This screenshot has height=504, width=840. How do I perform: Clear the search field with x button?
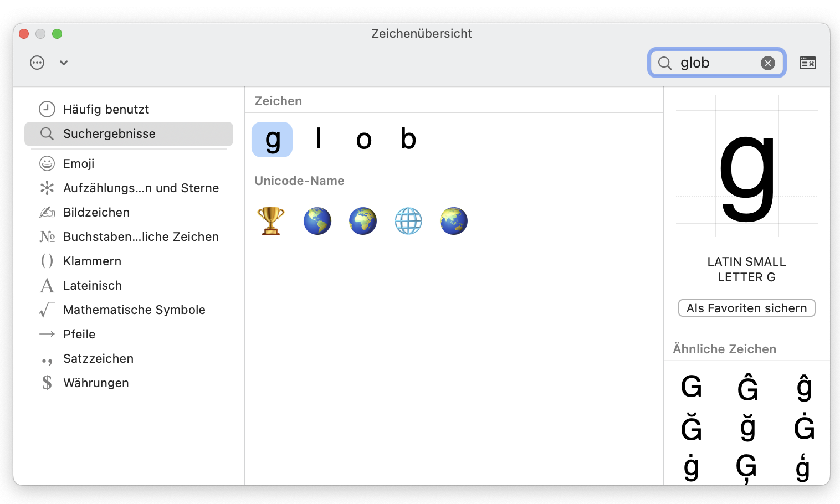click(x=767, y=63)
